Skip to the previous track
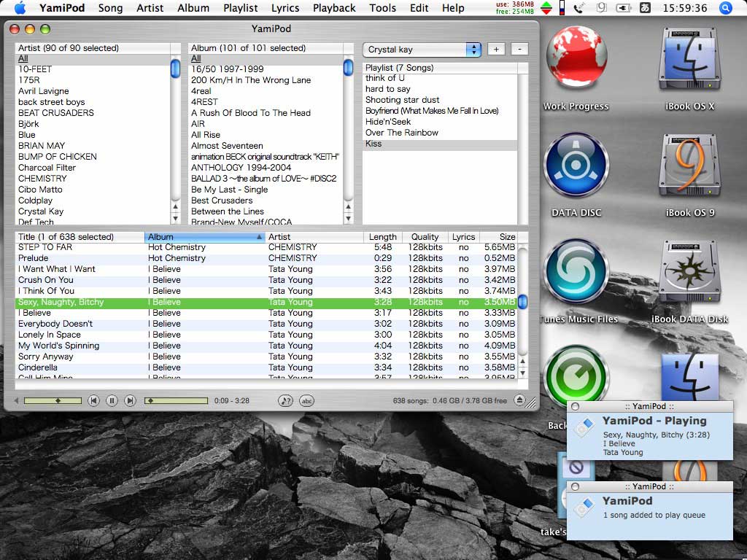This screenshot has width=747, height=560. [93, 400]
